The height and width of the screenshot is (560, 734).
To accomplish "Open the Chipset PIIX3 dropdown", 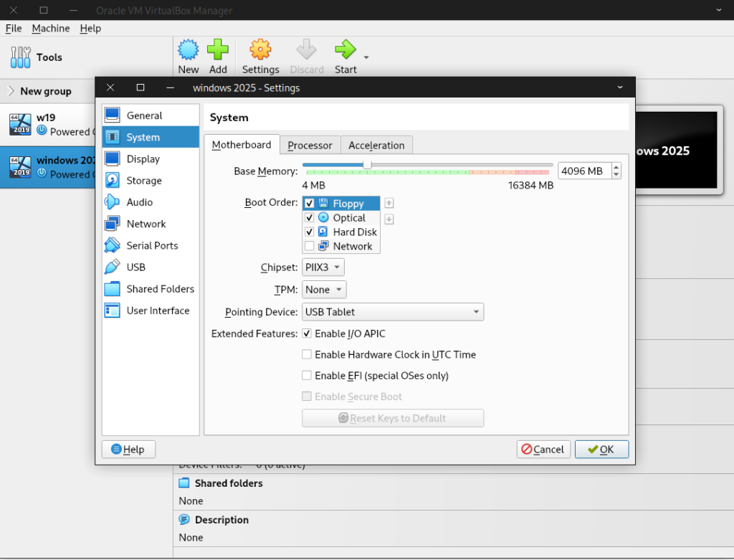I will pyautogui.click(x=323, y=267).
